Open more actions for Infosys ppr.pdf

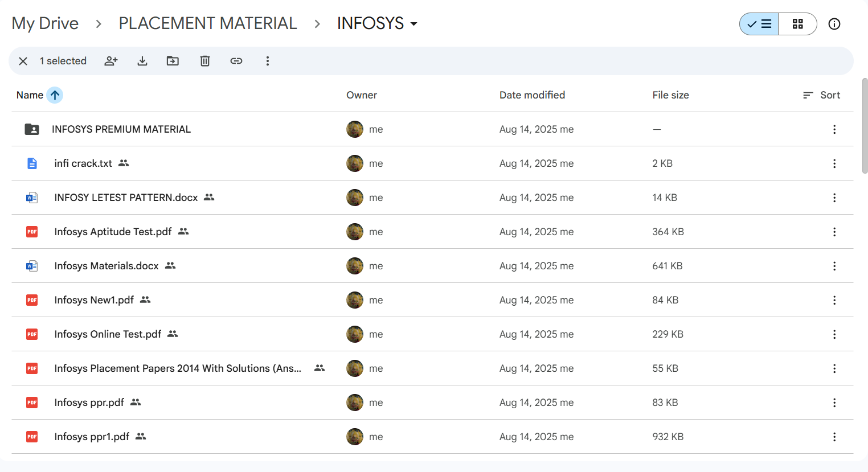pos(834,403)
